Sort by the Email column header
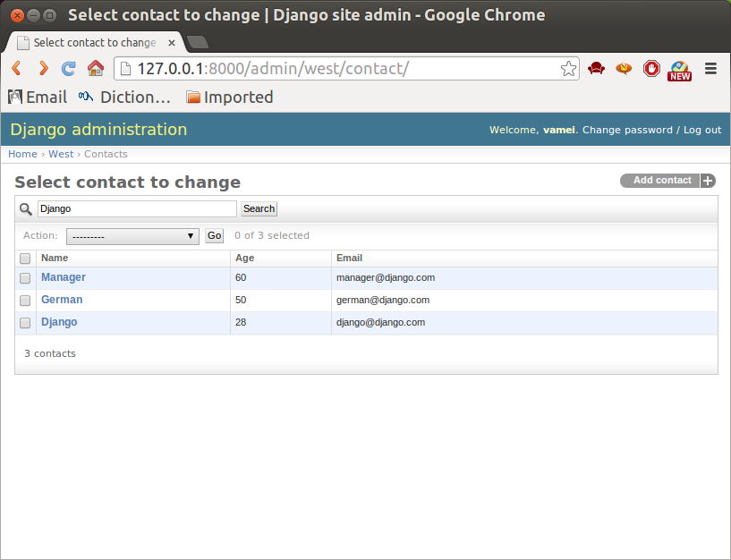 coord(349,258)
